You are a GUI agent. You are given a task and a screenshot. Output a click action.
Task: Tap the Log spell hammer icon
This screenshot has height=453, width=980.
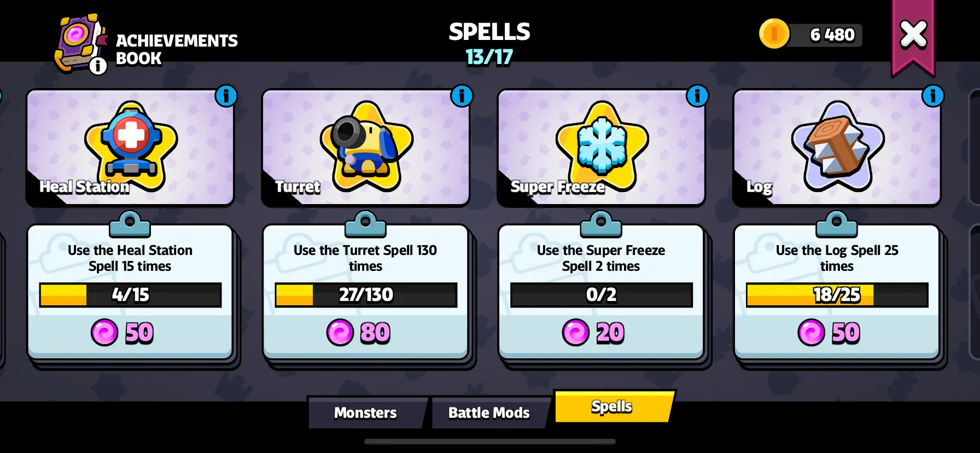click(837, 145)
